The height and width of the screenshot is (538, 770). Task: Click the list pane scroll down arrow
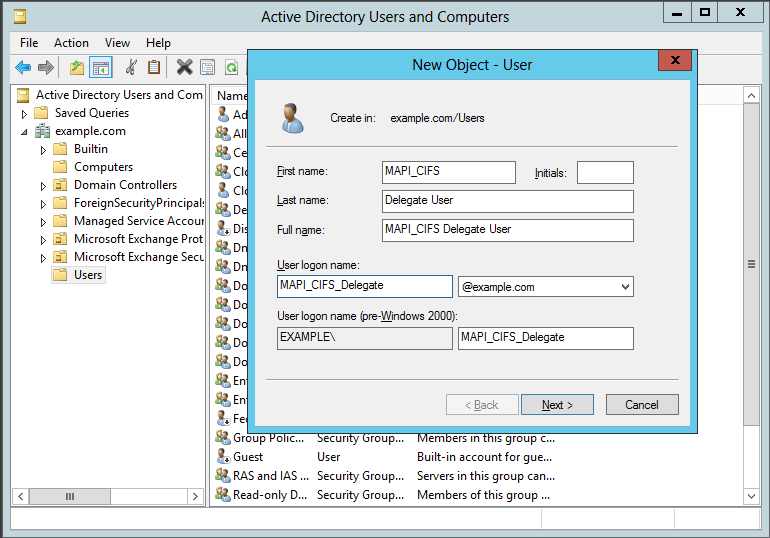(751, 496)
